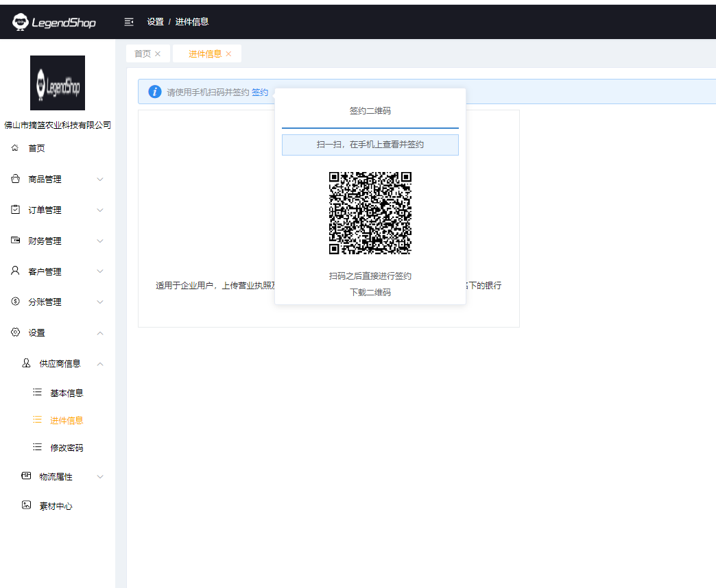Click the sidebar collapse hamburger icon
Image resolution: width=716 pixels, height=588 pixels.
129,22
